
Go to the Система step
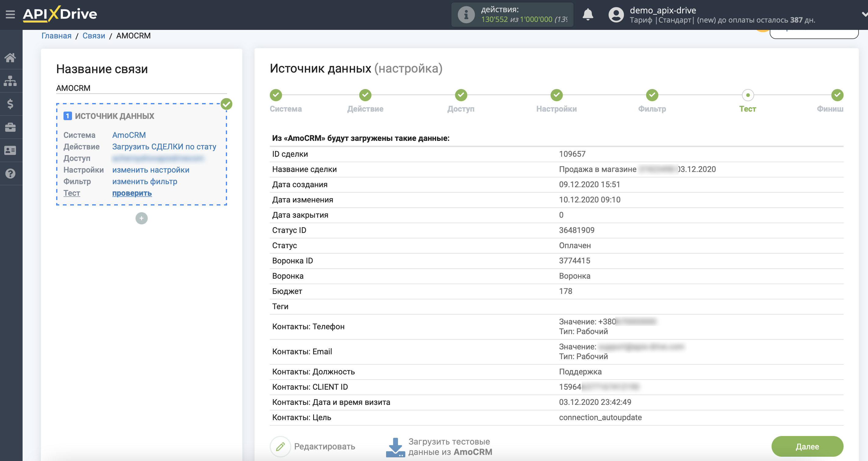(x=276, y=95)
